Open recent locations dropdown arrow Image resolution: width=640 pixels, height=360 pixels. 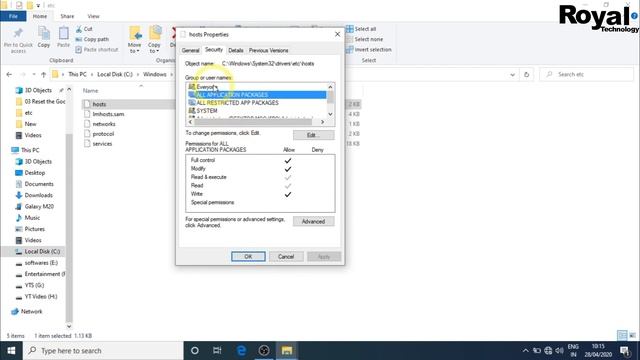tap(33, 74)
